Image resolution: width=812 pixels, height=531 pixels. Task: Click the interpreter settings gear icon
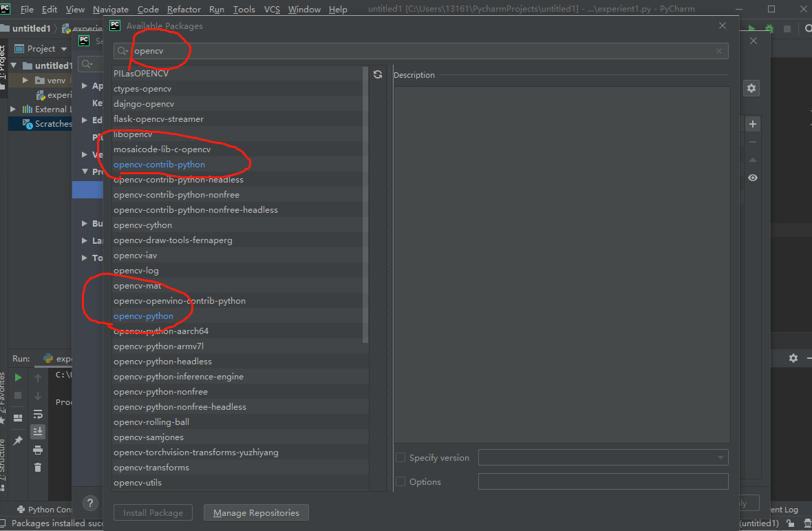751,89
